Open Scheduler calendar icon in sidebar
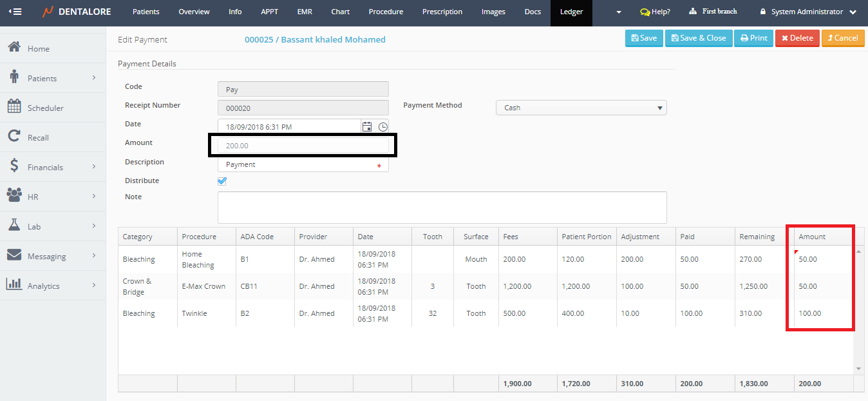The image size is (868, 401). point(14,107)
